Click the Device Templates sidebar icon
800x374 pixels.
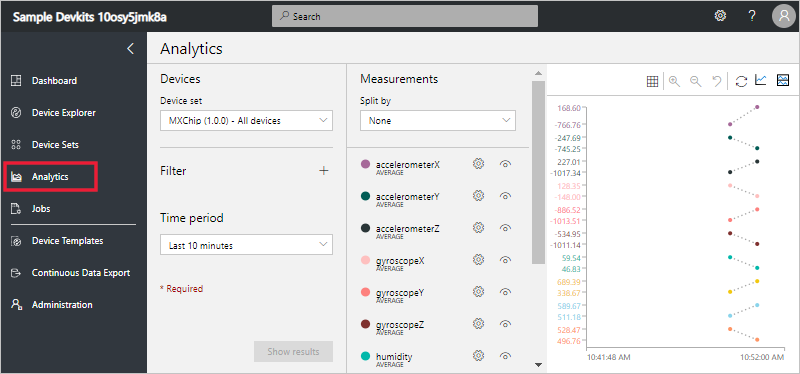click(16, 241)
